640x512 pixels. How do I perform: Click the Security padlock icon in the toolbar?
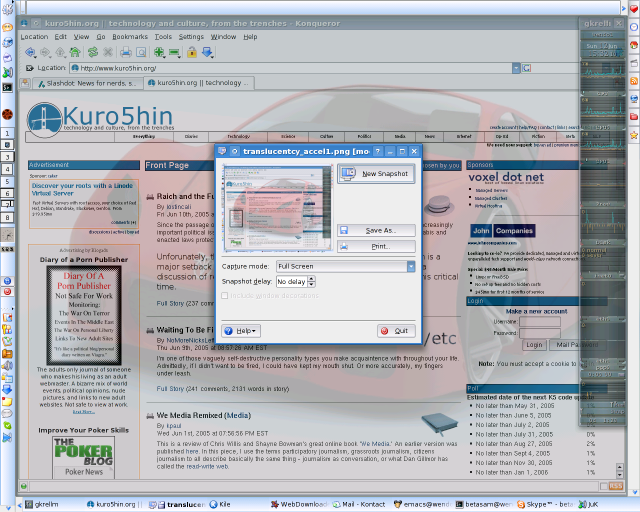(x=192, y=52)
